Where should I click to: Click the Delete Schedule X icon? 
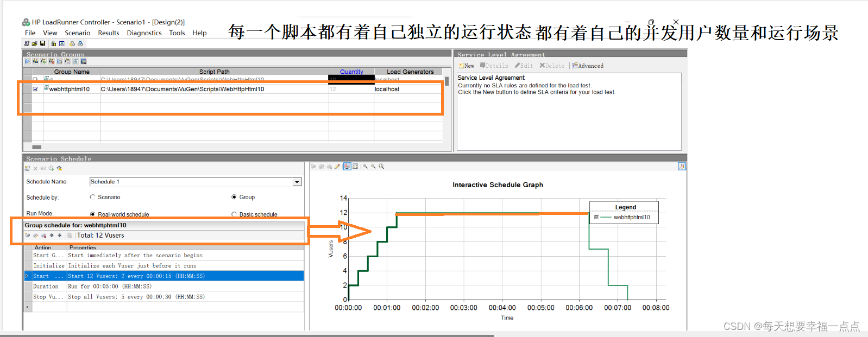35,168
